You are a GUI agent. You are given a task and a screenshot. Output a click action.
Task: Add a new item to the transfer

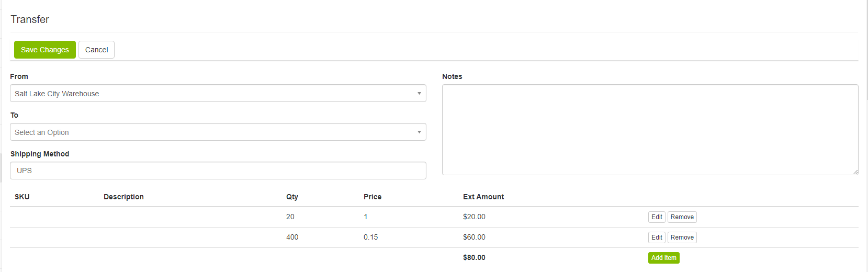tap(663, 258)
